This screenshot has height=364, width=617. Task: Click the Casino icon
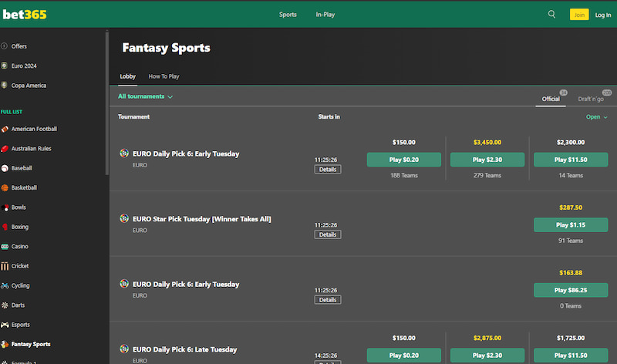coord(5,246)
